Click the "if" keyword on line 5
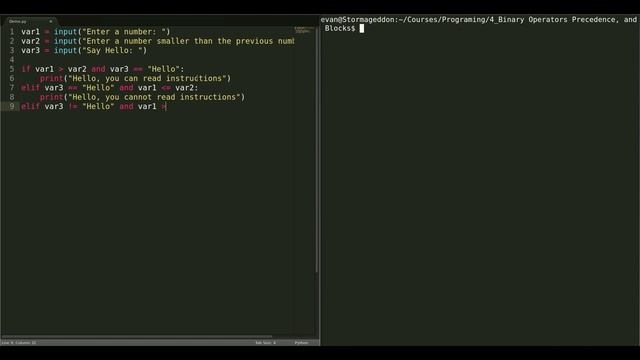The height and width of the screenshot is (360, 640). click(x=26, y=69)
